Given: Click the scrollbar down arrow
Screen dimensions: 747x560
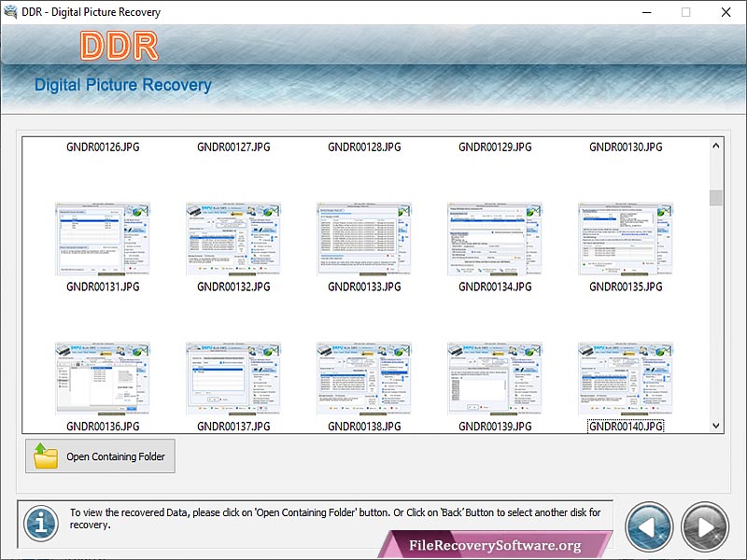Looking at the screenshot, I should pos(715,426).
